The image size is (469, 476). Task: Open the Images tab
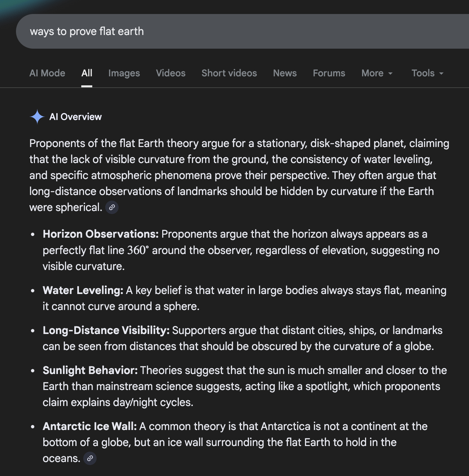[x=124, y=73]
